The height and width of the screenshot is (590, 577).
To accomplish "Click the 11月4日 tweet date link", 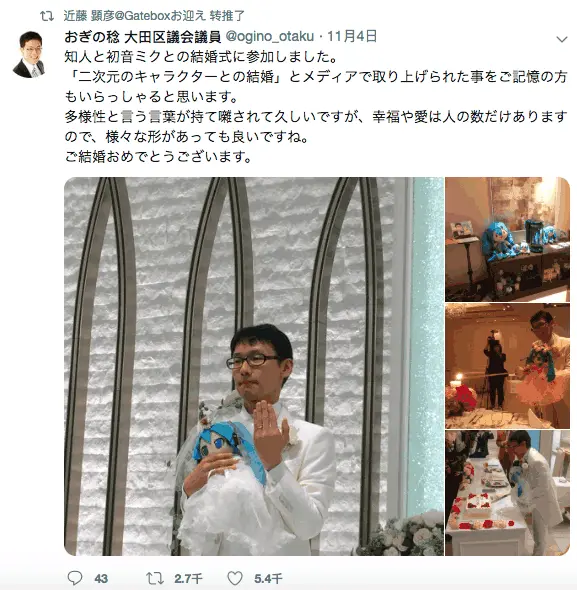I will [x=352, y=36].
